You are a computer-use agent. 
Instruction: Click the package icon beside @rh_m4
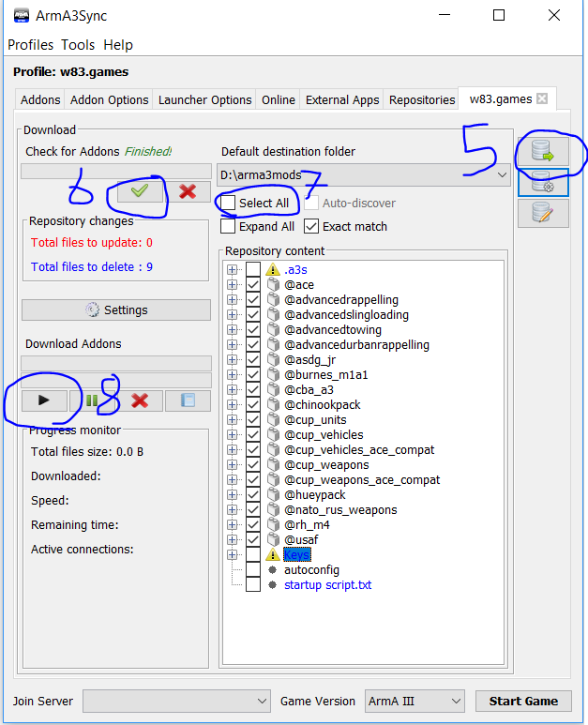click(x=274, y=525)
